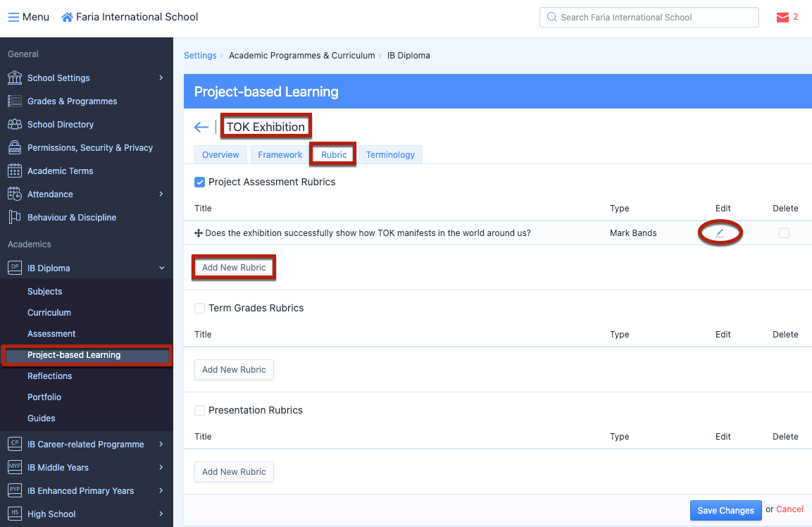Click the back arrow beside TOK Exhibition
Screen dimensions: 812x527
[x=201, y=127]
